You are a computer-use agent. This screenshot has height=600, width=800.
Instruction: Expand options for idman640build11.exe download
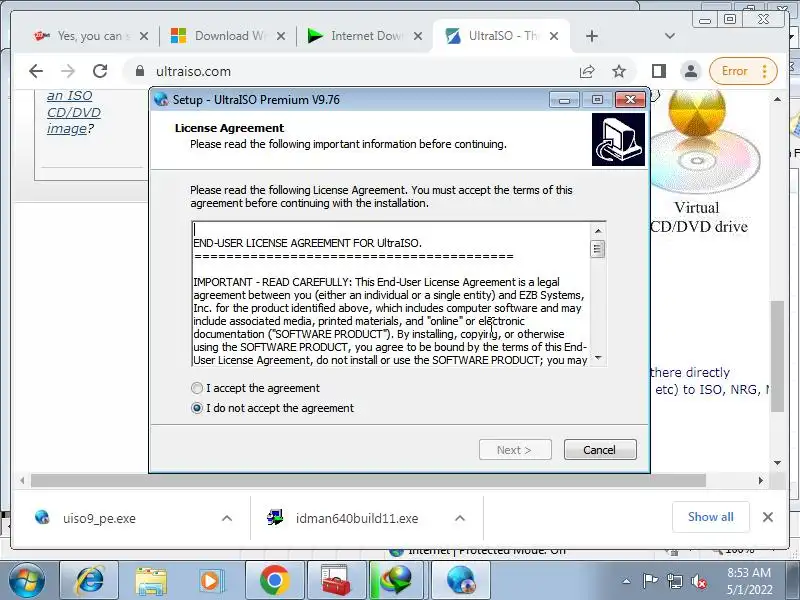tap(460, 518)
